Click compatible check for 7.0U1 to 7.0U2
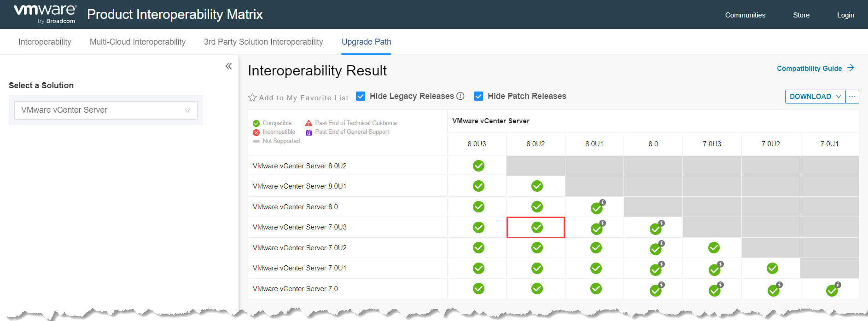The image size is (868, 321). tap(772, 268)
